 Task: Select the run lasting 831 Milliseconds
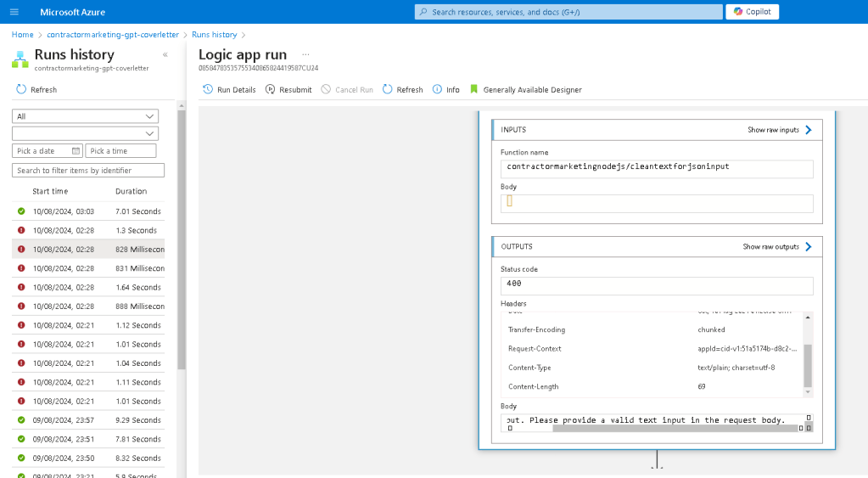(88, 268)
